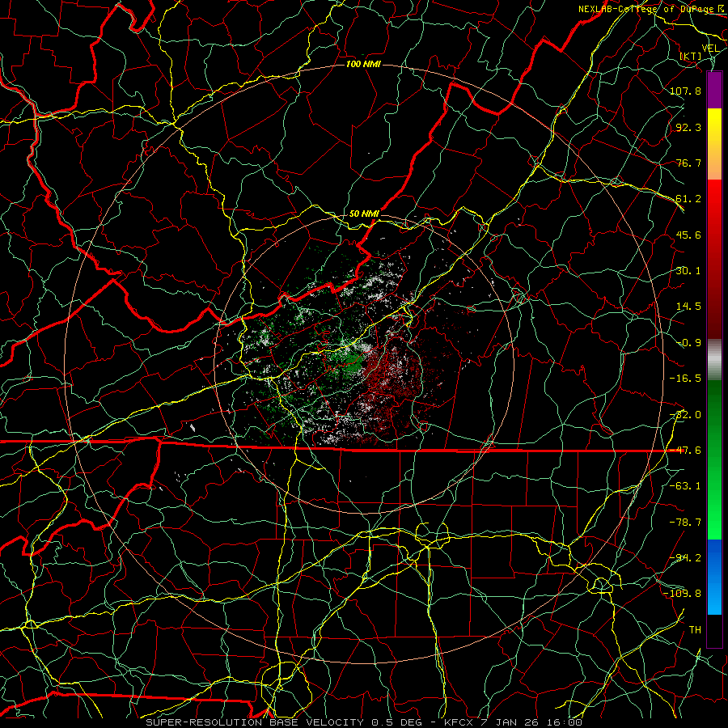Click the 107.8 velocity scale value

685,91
